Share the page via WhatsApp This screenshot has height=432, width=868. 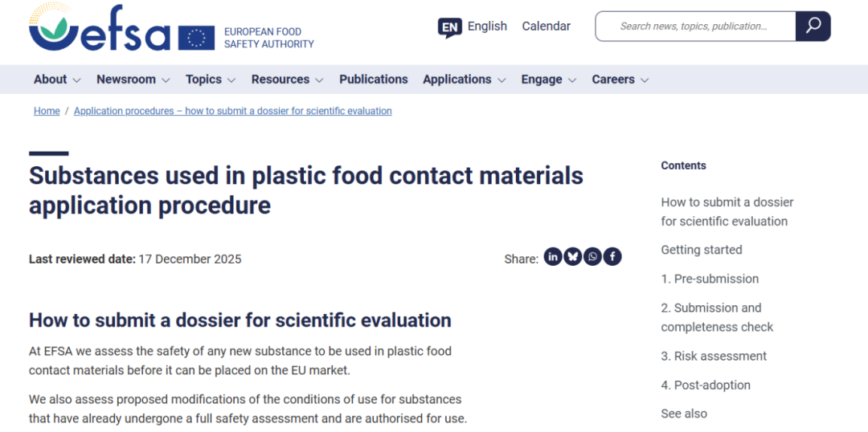(x=592, y=257)
